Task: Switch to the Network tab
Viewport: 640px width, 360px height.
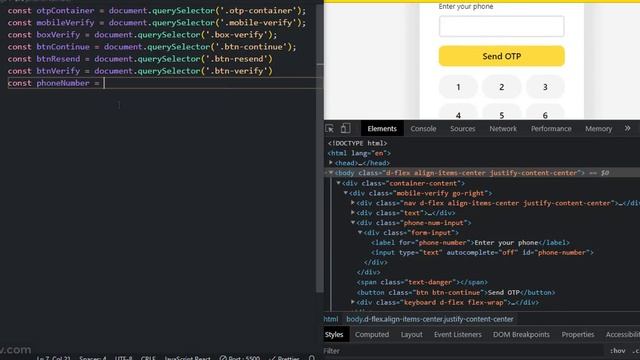Action: (503, 129)
